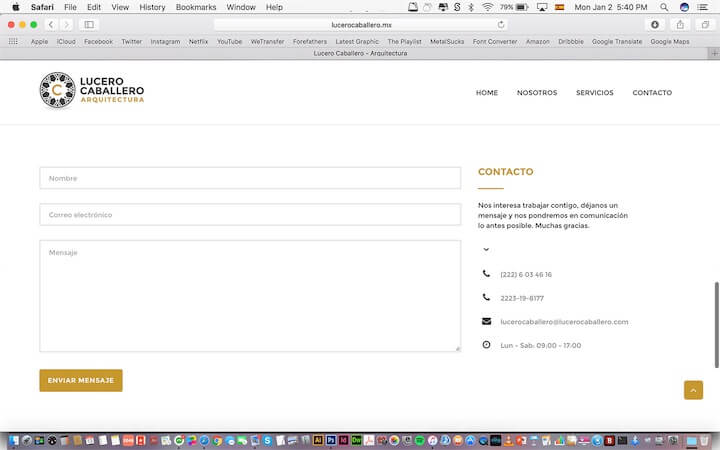Open new tab with plus button
This screenshot has width=720, height=450.
713,53
